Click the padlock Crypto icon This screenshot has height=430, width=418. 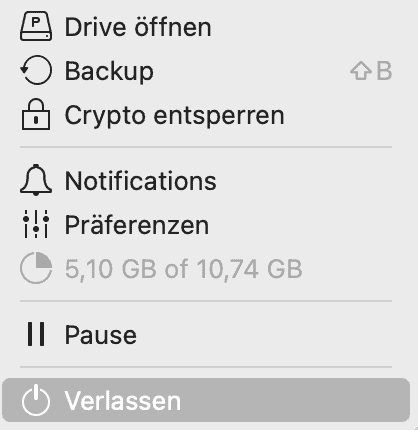click(x=36, y=114)
